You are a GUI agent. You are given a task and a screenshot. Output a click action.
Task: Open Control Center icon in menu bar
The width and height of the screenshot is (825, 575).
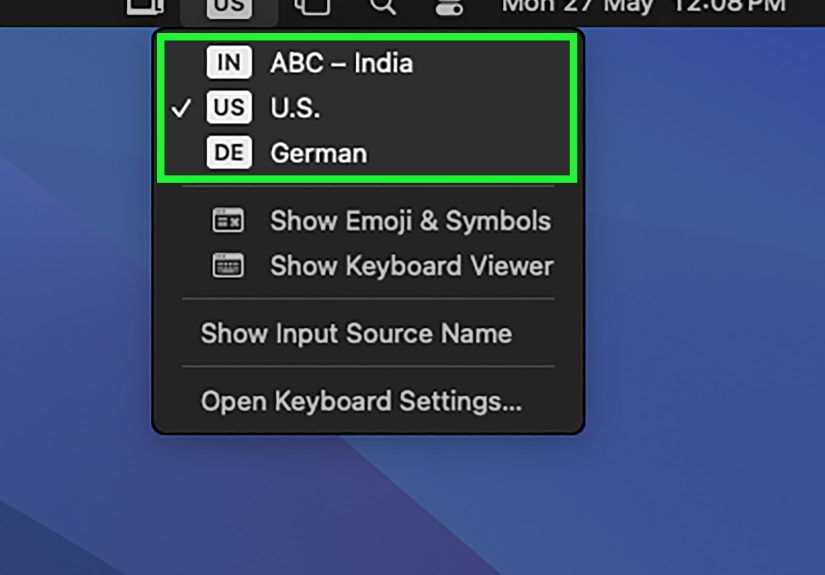pyautogui.click(x=449, y=7)
